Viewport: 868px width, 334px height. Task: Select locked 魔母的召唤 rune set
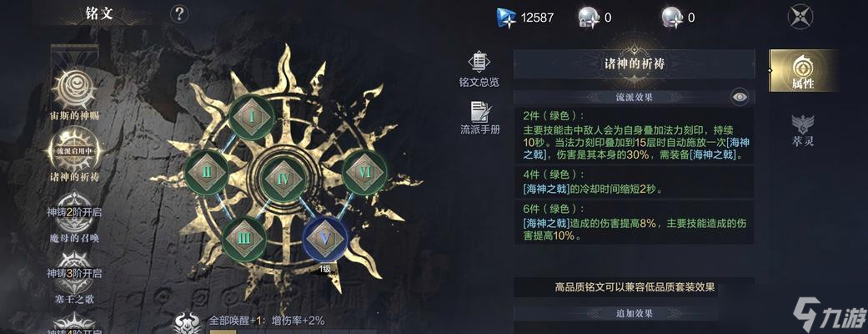click(x=75, y=218)
